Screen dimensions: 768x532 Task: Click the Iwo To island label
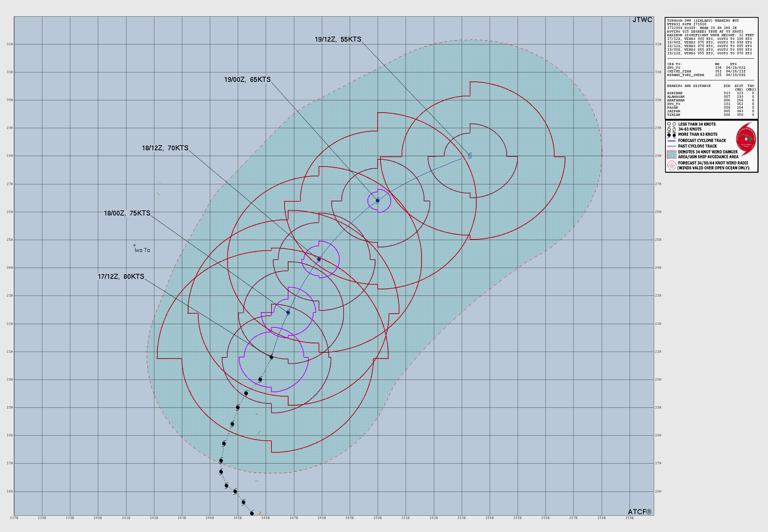click(142, 250)
